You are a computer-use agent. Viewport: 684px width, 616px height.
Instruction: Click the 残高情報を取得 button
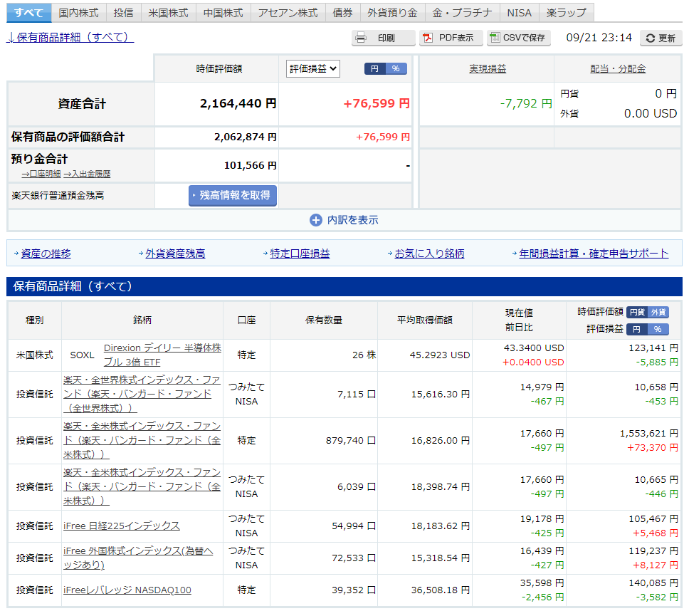click(233, 195)
